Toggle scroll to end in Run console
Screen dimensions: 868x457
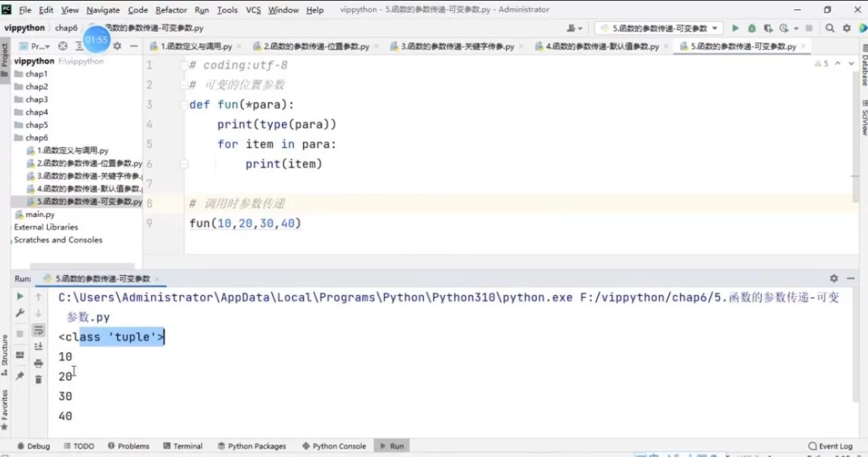coord(39,346)
